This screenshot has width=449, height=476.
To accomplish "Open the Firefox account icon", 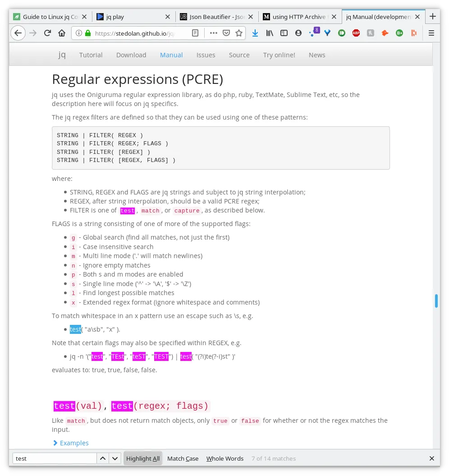I will [x=298, y=33].
